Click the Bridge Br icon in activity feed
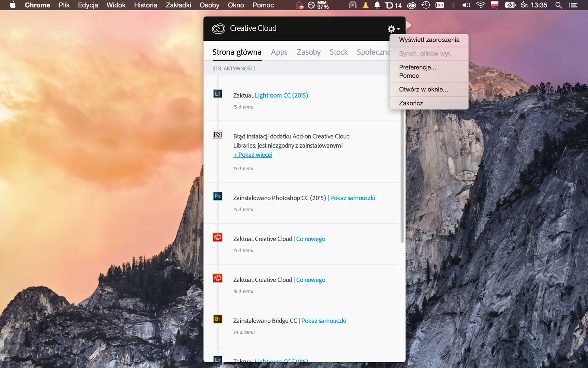The height and width of the screenshot is (368, 588). click(217, 319)
